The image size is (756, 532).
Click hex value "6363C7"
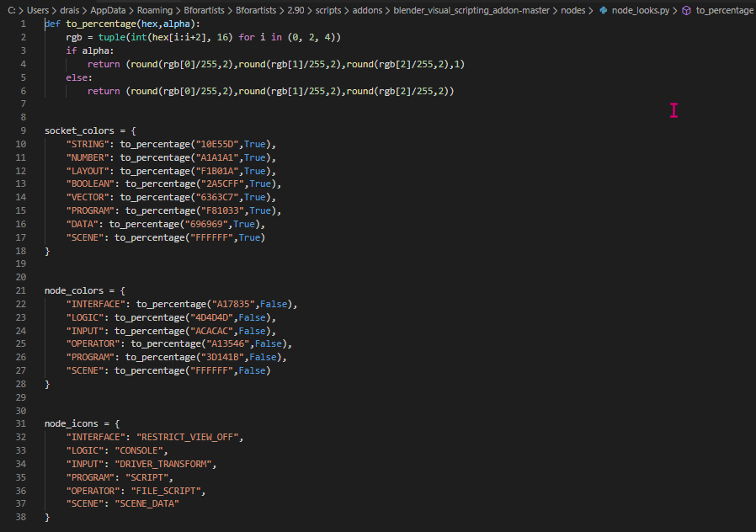216,197
